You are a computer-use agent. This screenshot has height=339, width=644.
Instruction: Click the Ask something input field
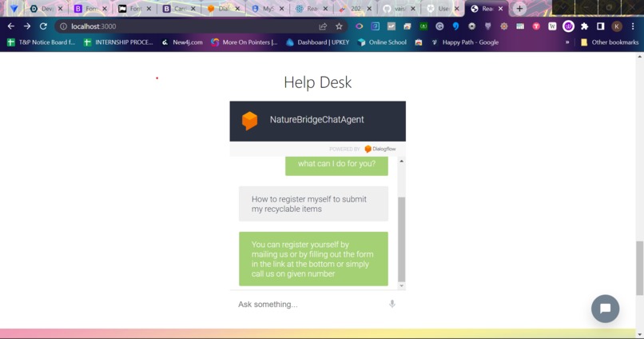tap(310, 305)
